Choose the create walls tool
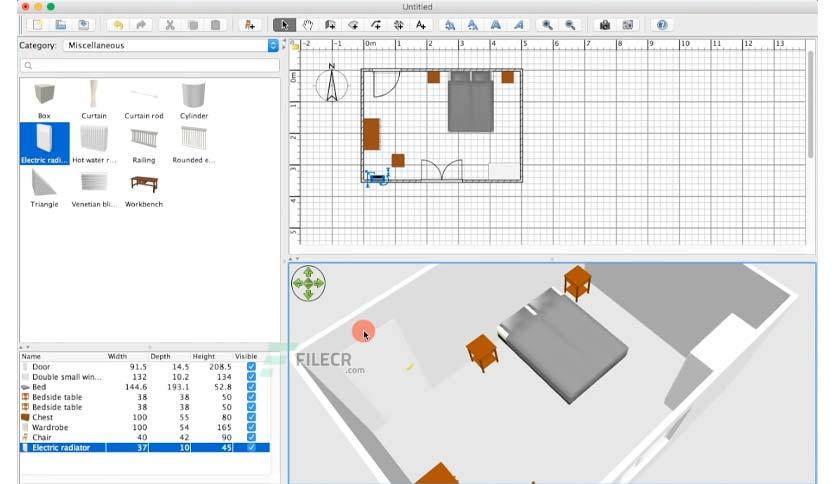Viewport: 836px width, 484px height. (x=330, y=25)
